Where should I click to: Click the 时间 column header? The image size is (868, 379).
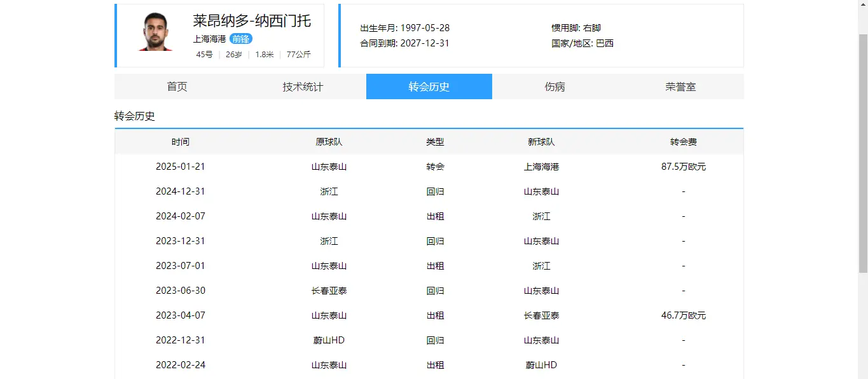click(x=181, y=141)
